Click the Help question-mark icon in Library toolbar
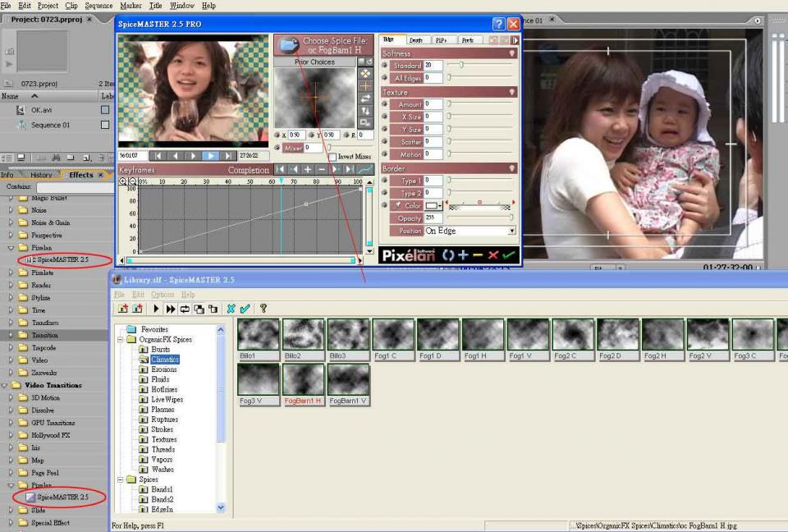The width and height of the screenshot is (788, 532). click(x=263, y=309)
